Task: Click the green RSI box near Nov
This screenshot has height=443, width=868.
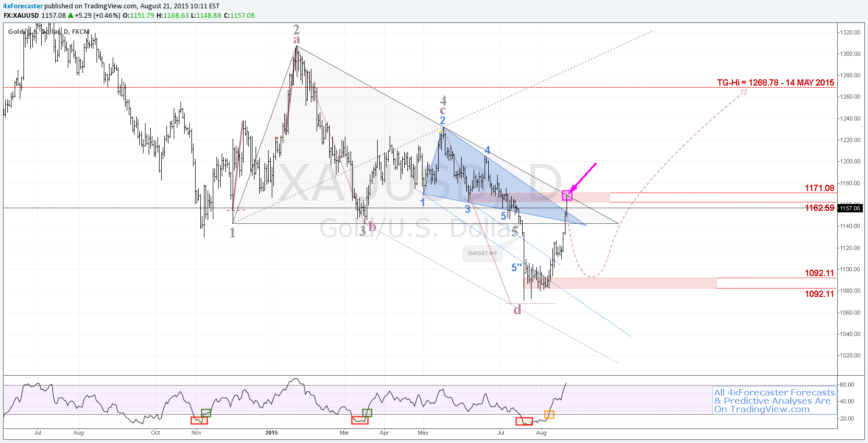Action: tap(206, 413)
